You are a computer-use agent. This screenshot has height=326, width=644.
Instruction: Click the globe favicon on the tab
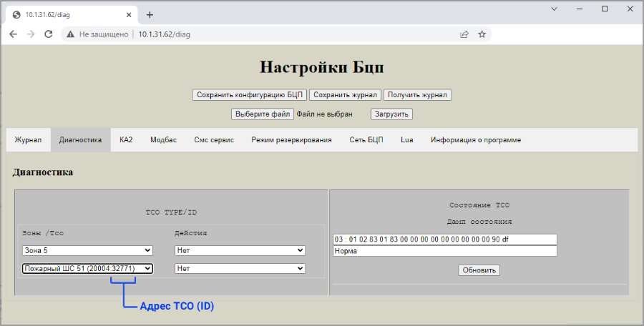(x=16, y=15)
